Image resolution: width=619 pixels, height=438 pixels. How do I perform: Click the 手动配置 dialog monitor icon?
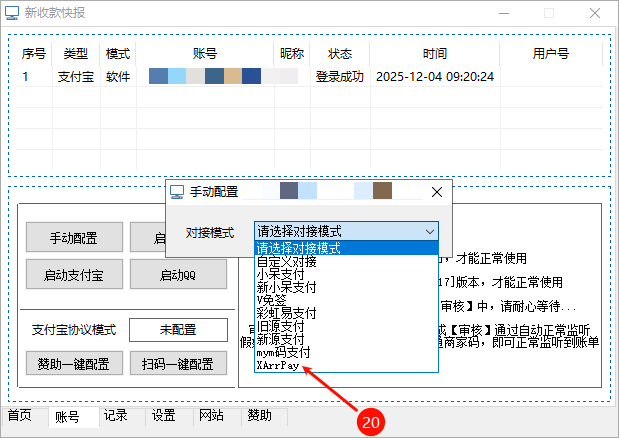[177, 192]
